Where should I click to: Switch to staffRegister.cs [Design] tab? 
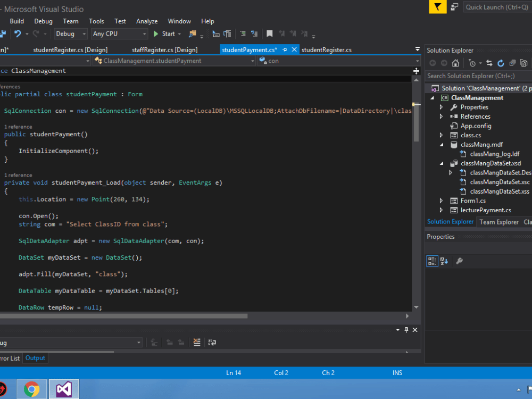click(x=164, y=49)
